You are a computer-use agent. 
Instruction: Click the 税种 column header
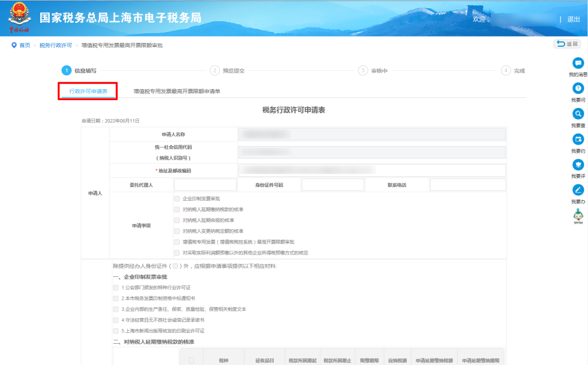point(224,361)
